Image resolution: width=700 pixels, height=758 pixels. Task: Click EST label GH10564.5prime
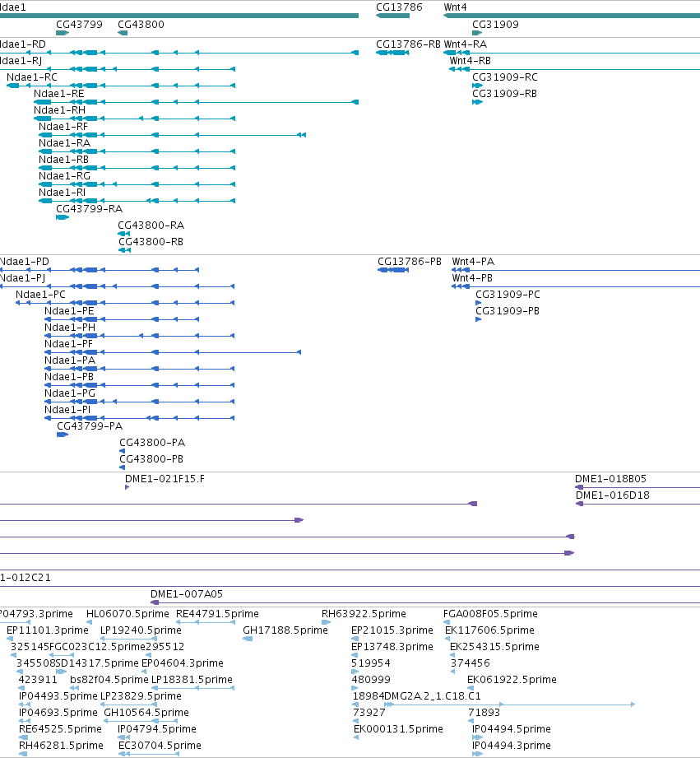pos(146,712)
